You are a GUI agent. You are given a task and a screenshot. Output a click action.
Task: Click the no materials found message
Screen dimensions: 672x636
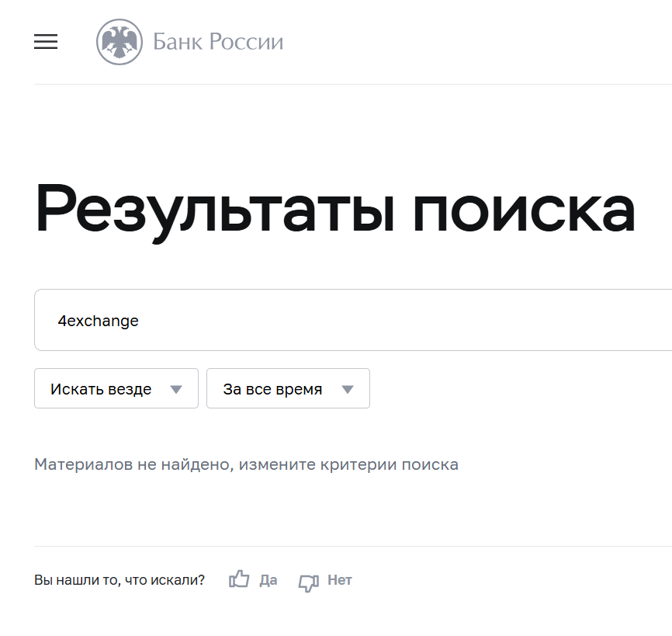247,464
